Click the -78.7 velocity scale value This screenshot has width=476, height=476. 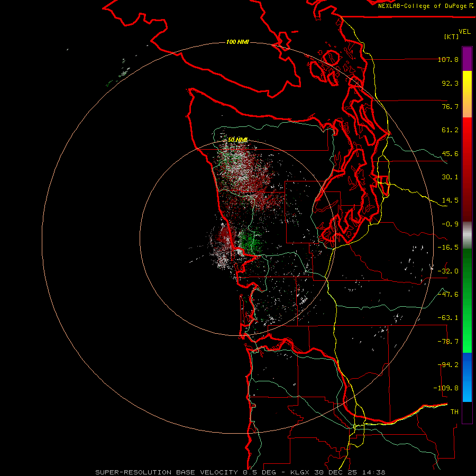pos(448,342)
